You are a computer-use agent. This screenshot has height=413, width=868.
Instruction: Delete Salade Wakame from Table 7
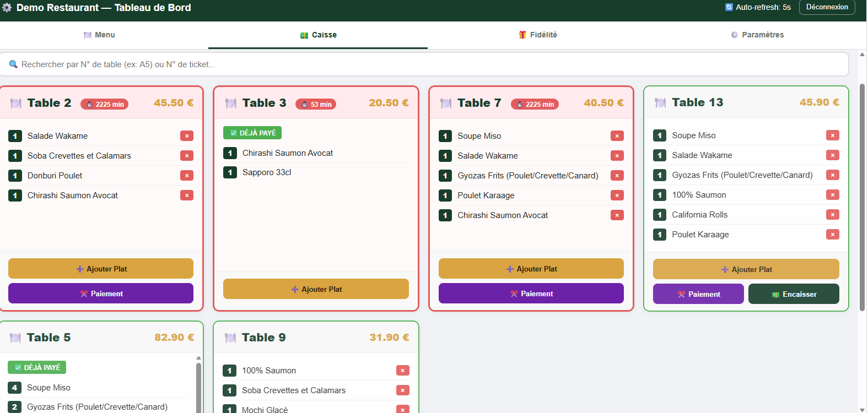(x=617, y=156)
